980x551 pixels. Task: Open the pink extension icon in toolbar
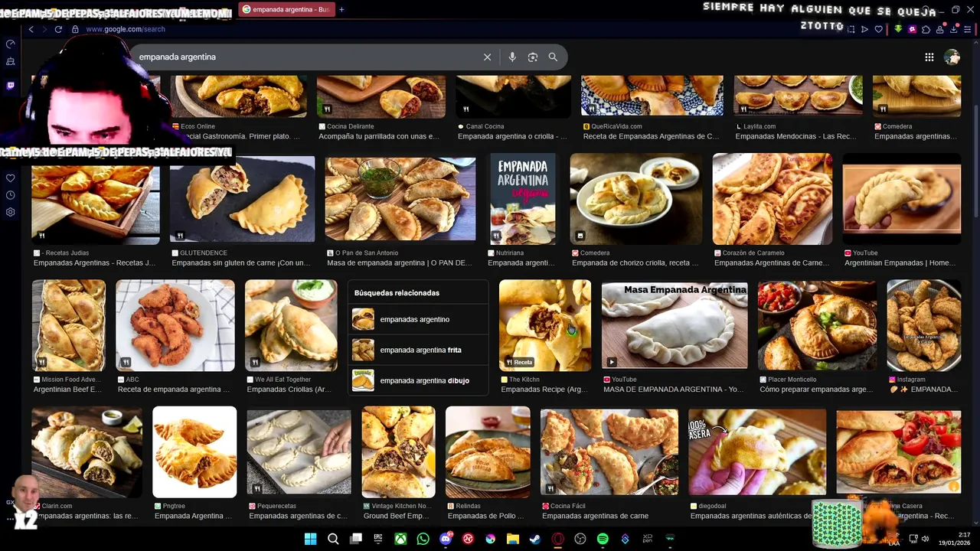pos(912,29)
